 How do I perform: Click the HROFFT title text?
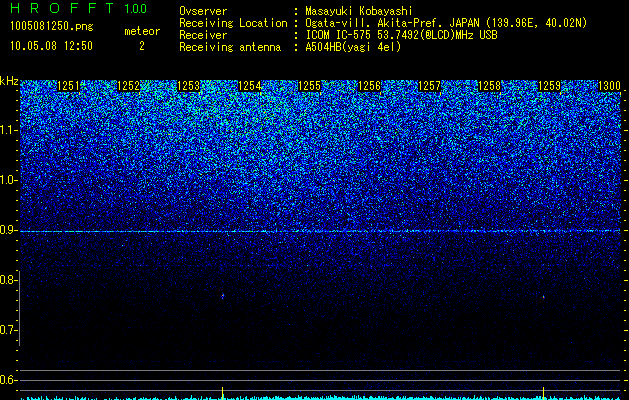click(x=62, y=8)
